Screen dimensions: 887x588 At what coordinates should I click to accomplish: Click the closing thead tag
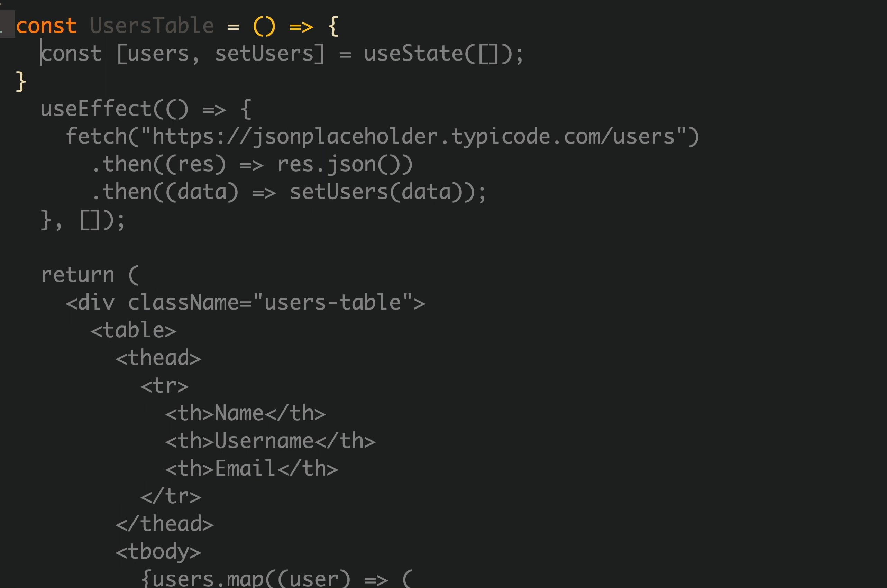[165, 524]
